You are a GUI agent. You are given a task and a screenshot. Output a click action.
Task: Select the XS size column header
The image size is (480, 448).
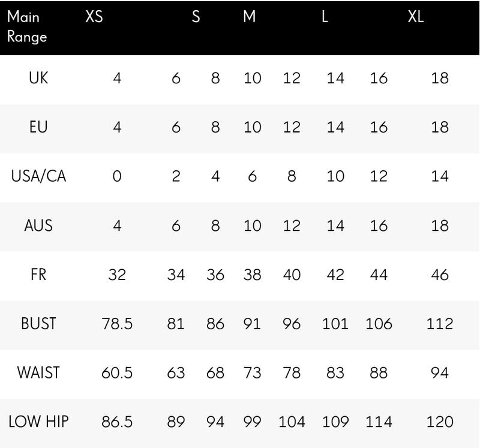94,17
